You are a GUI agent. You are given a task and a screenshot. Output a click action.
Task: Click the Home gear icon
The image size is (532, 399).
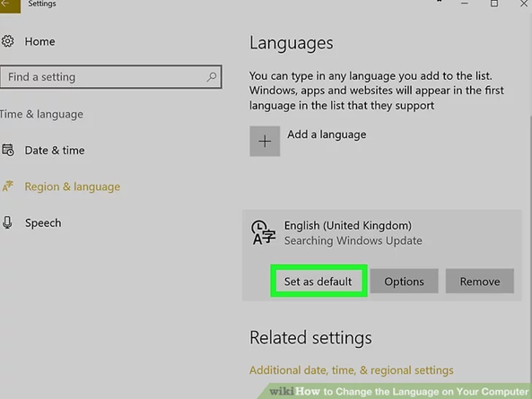coord(7,41)
